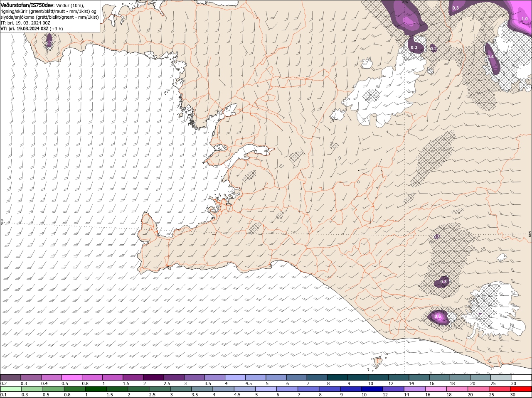Select upper legend swatch between 0.2 and 0.3
Screen dimensions: 532x398
point(10,377)
